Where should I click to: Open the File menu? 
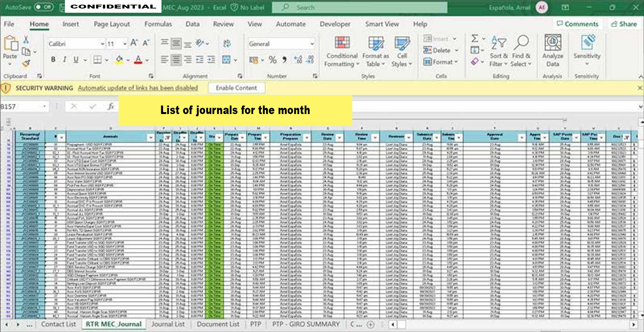[9, 24]
